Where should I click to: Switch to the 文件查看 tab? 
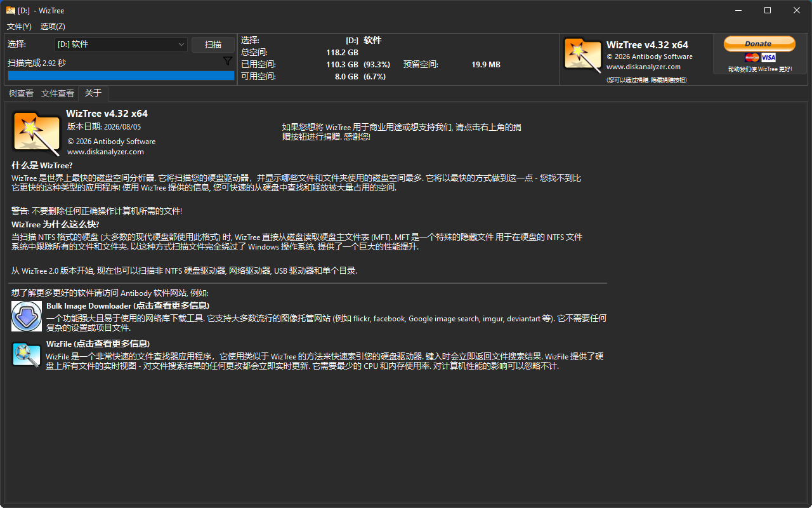coord(58,93)
